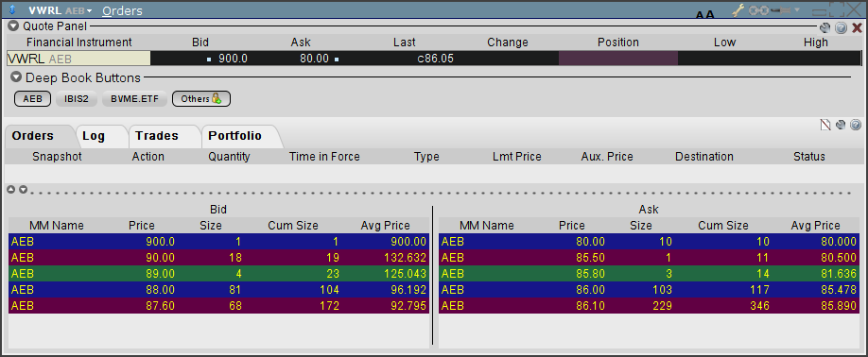Open the orders panel configure wrench icon

click(841, 125)
